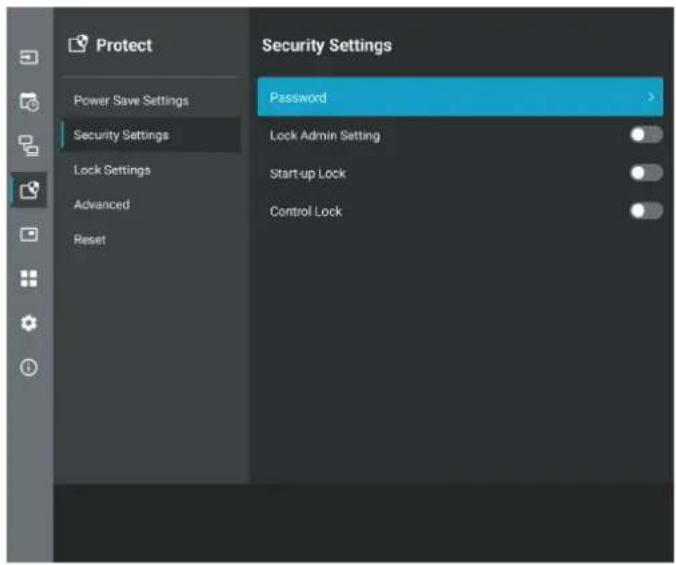Click the Protect header shield icon
Screen dimensions: 676x565
(78, 44)
